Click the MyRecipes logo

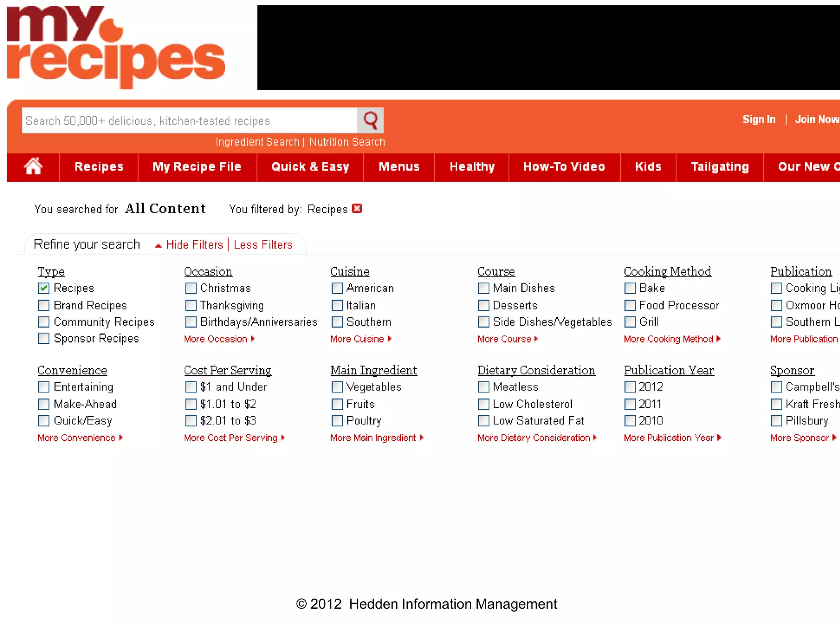tap(116, 47)
